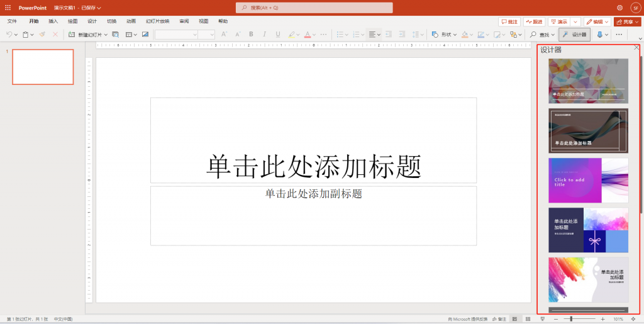Click the paste clipboard icon
Image resolution: width=644 pixels, height=324 pixels.
25,35
